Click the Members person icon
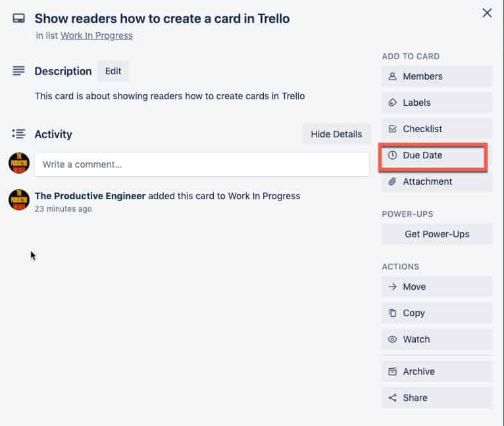The width and height of the screenshot is (504, 426). [x=392, y=76]
